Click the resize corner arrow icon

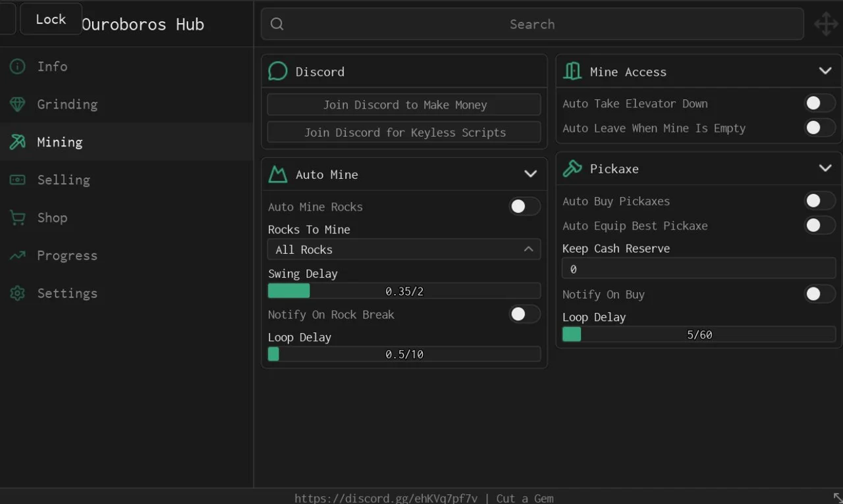coord(837,497)
